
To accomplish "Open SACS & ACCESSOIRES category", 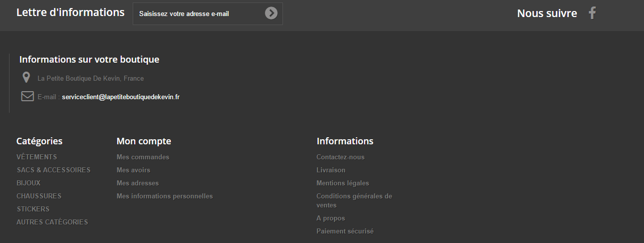I will click(54, 170).
